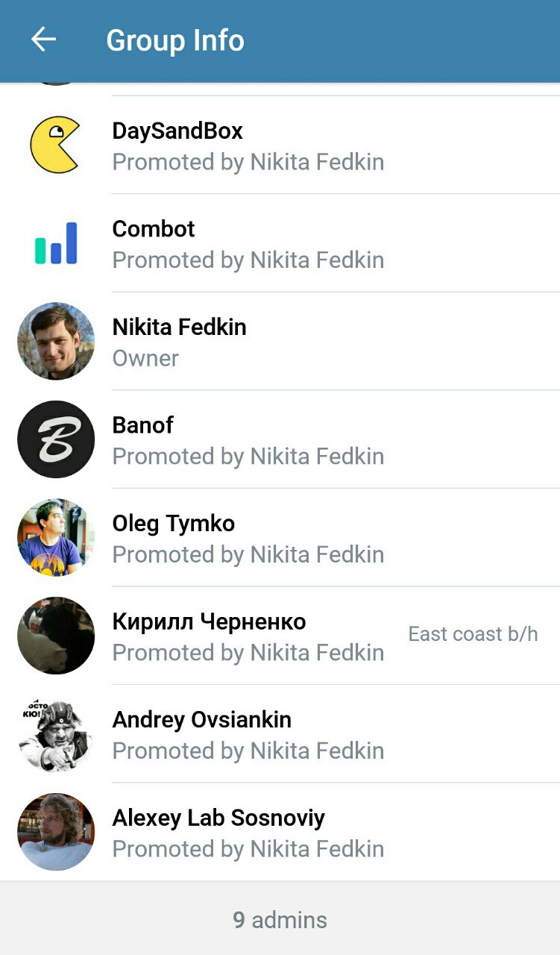Select the DaySandBox admin name

click(177, 131)
